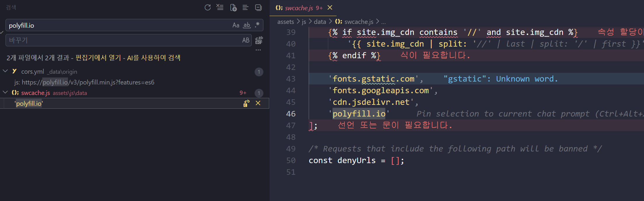Collapse cors.yml result group
This screenshot has height=201, width=644.
(x=5, y=71)
